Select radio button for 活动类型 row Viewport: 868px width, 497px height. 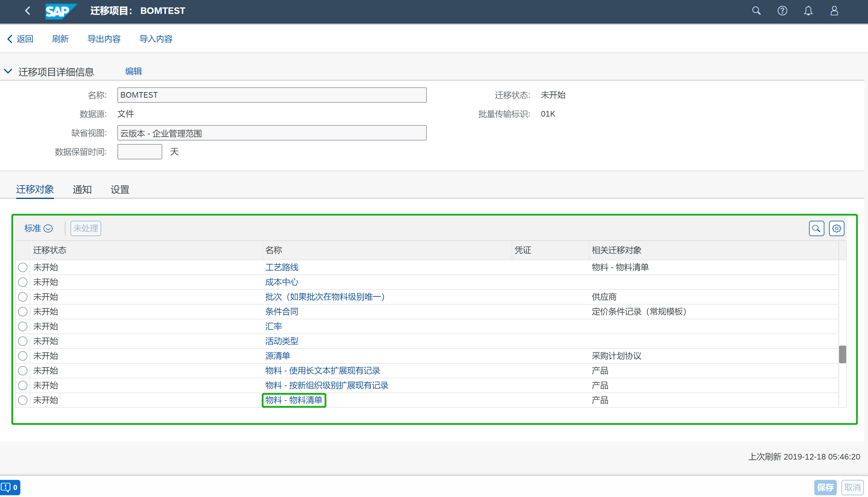tap(22, 341)
